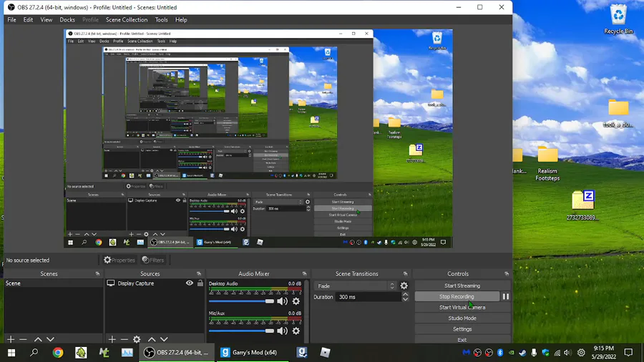Open the Scene Collection menu
Screen dimensions: 644x362
pos(127,20)
